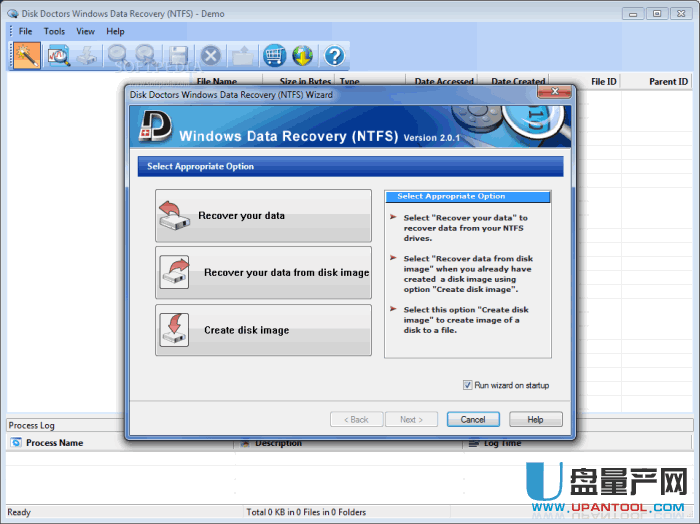700x524 pixels.
Task: Click the Parent ID column header
Action: pos(668,82)
